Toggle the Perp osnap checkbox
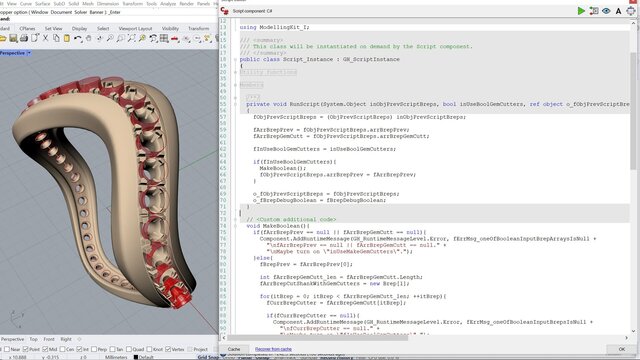 click(94, 349)
